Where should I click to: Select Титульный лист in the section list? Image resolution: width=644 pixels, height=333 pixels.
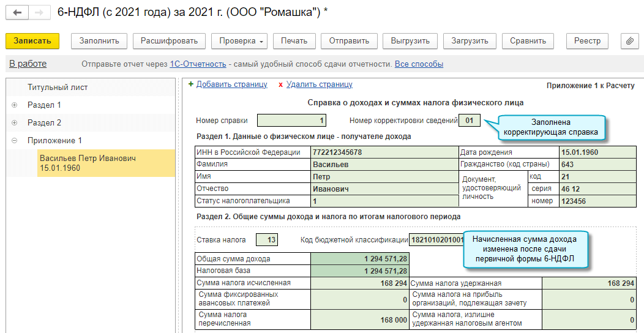coord(58,88)
